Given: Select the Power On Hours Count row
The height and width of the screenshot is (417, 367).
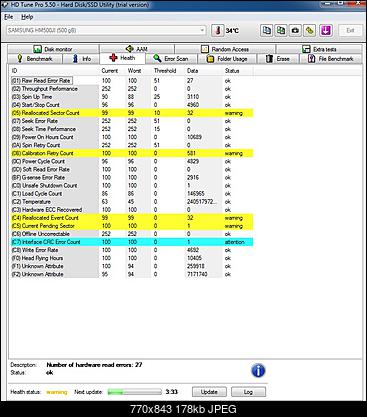Looking at the screenshot, I should (x=132, y=137).
